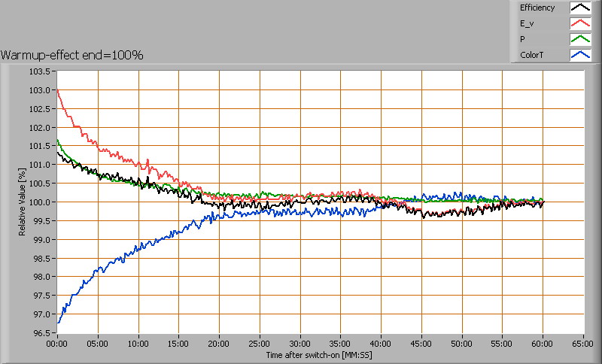Image resolution: width=602 pixels, height=364 pixels.
Task: Click the E_v red line legend icon
Action: click(x=579, y=24)
